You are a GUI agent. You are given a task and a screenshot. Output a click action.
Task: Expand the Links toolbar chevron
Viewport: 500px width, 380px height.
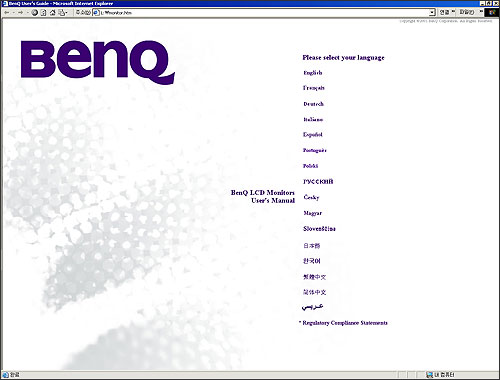pyautogui.click(x=453, y=11)
